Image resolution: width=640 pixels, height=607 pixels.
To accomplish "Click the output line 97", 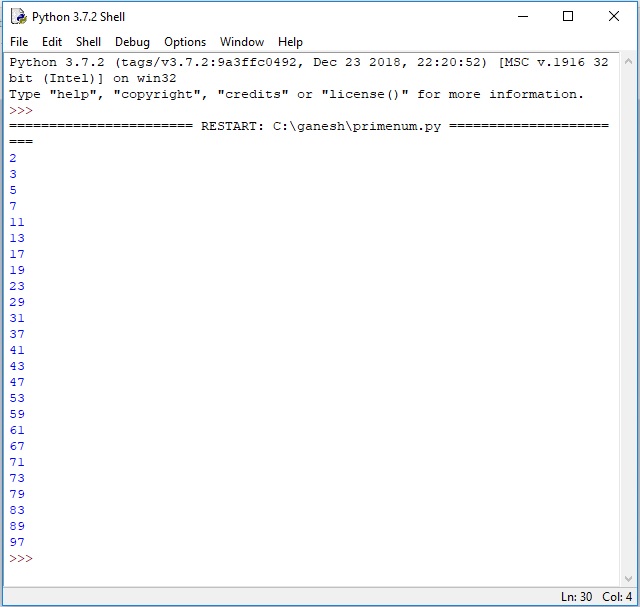I will [17, 542].
